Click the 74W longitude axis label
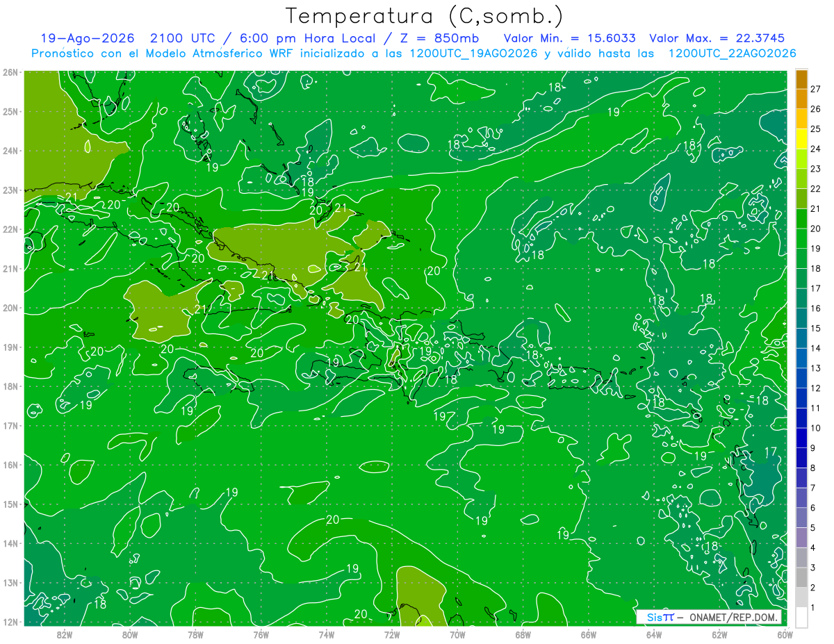 tap(327, 635)
